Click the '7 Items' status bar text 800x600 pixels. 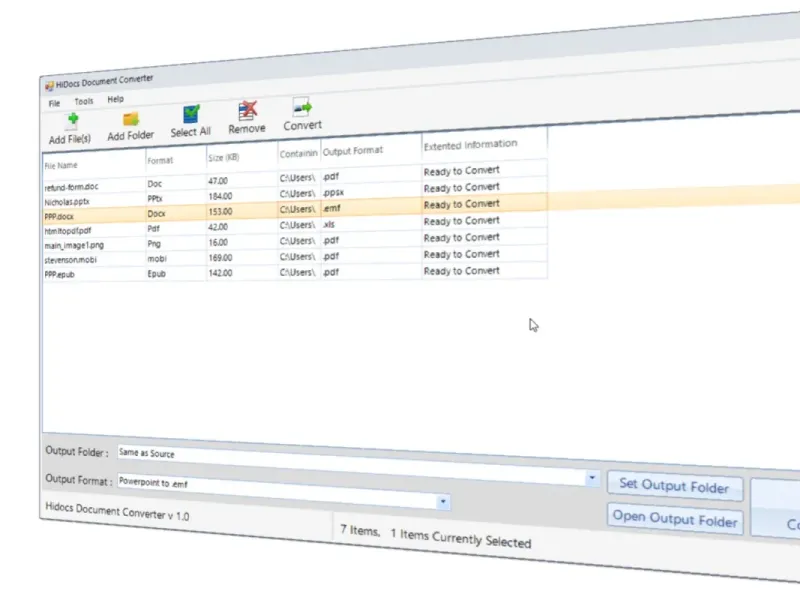pos(360,531)
